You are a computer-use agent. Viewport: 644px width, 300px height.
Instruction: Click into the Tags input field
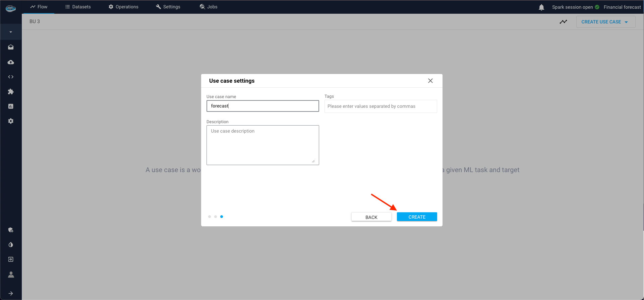point(380,106)
